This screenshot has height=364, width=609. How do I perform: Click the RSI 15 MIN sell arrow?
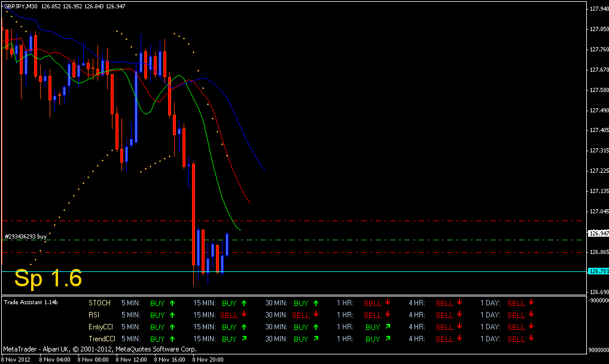(244, 314)
